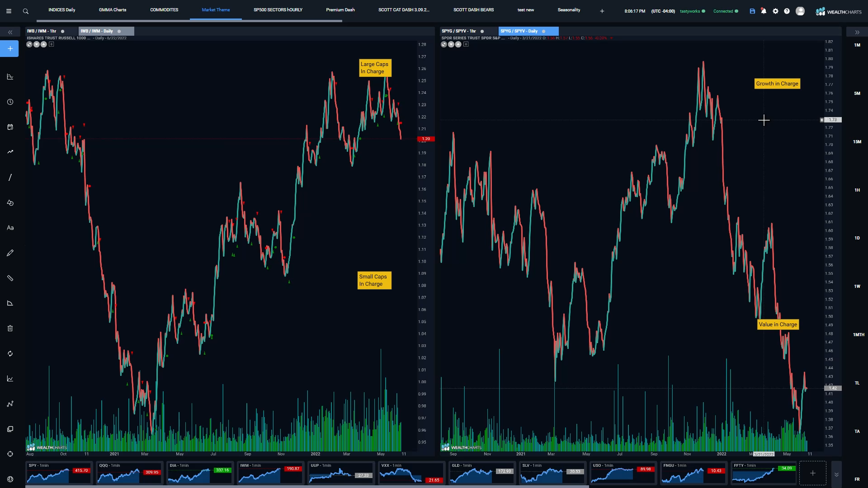Click the refresh sync icon in sidebar
The width and height of the screenshot is (868, 488).
pyautogui.click(x=10, y=353)
